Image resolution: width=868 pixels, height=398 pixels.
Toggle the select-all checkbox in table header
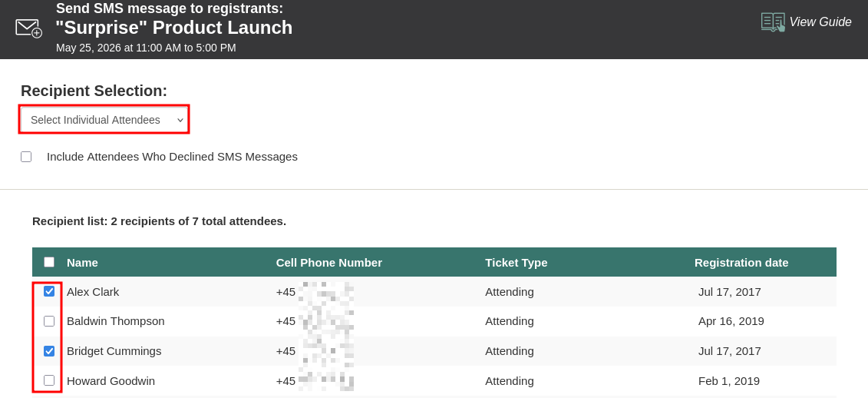49,262
